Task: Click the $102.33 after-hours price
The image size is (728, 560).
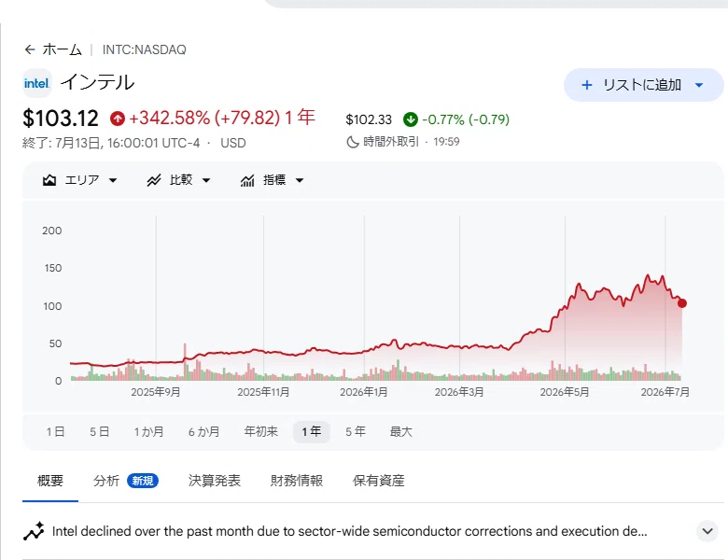Action: (369, 119)
